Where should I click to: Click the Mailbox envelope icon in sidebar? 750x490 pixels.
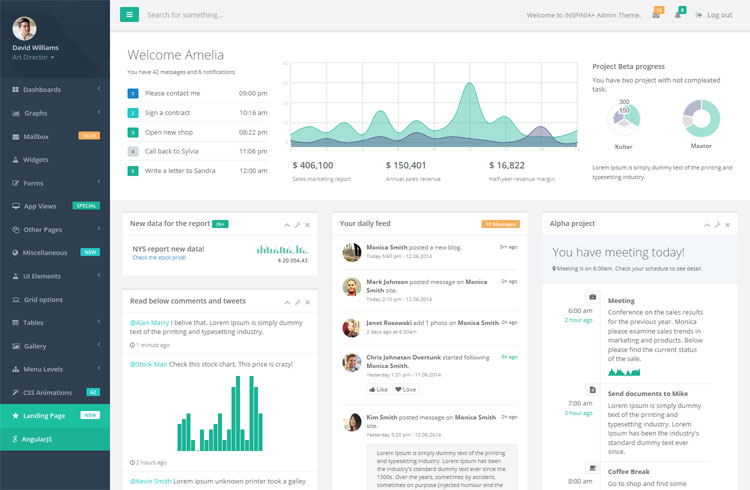point(15,136)
